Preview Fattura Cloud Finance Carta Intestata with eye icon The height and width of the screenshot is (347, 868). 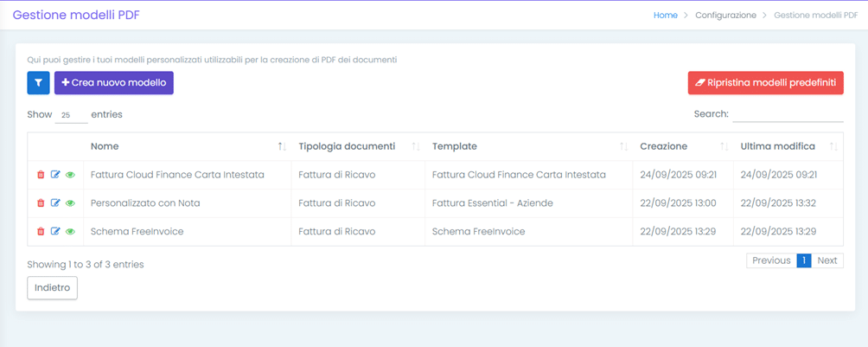coord(70,175)
